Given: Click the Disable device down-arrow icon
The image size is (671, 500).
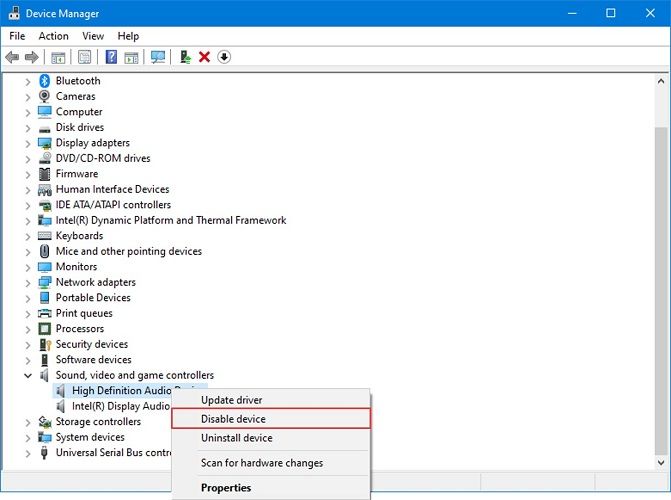Looking at the screenshot, I should tap(224, 57).
